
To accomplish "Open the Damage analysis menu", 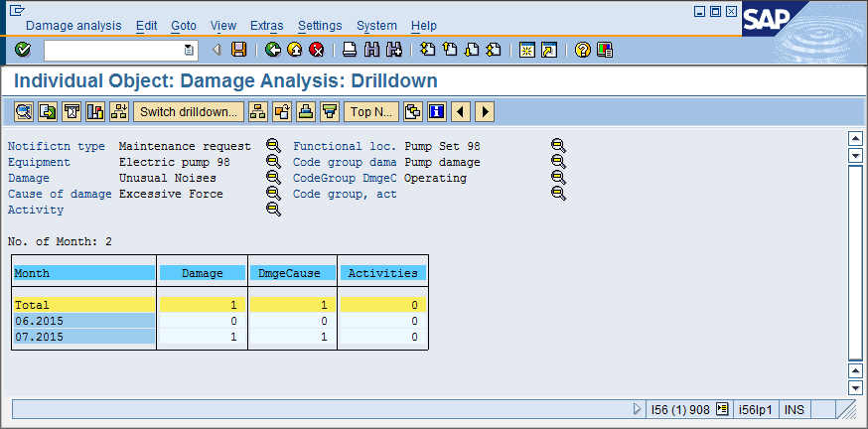I will (73, 26).
